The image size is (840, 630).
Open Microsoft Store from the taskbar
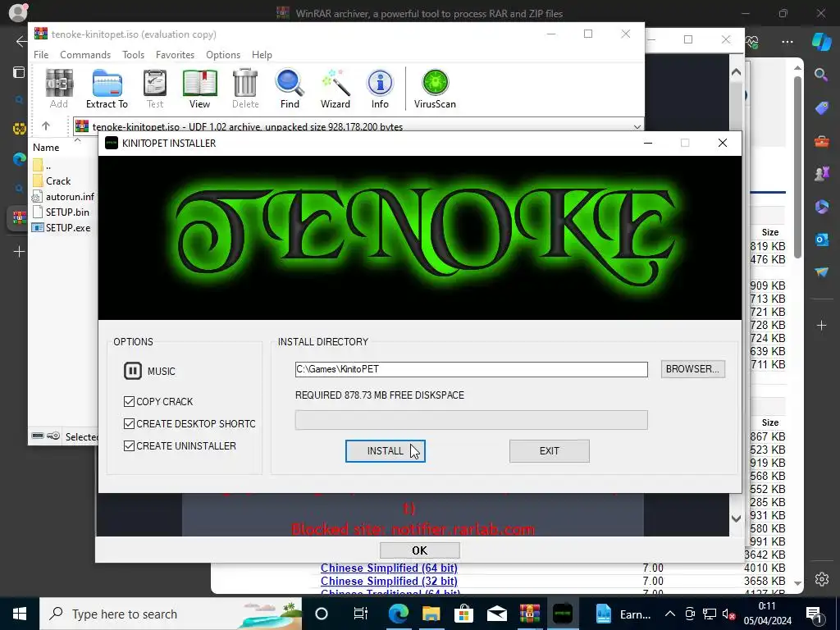[x=464, y=614]
